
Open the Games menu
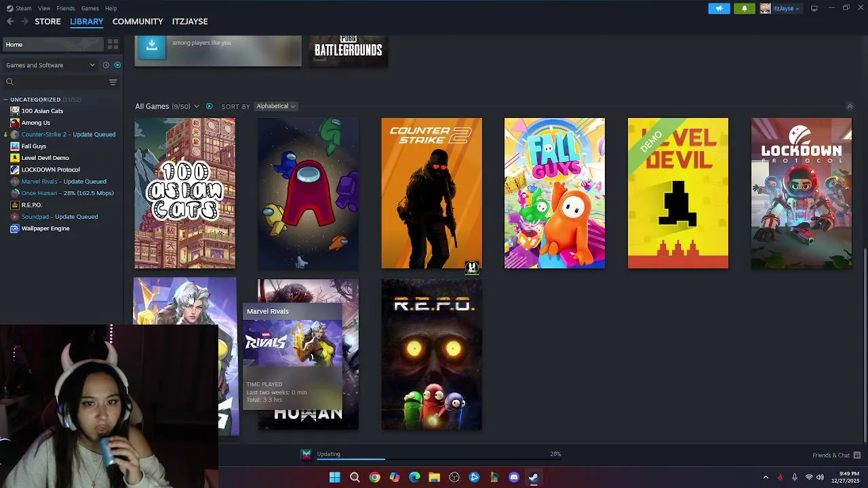[90, 8]
